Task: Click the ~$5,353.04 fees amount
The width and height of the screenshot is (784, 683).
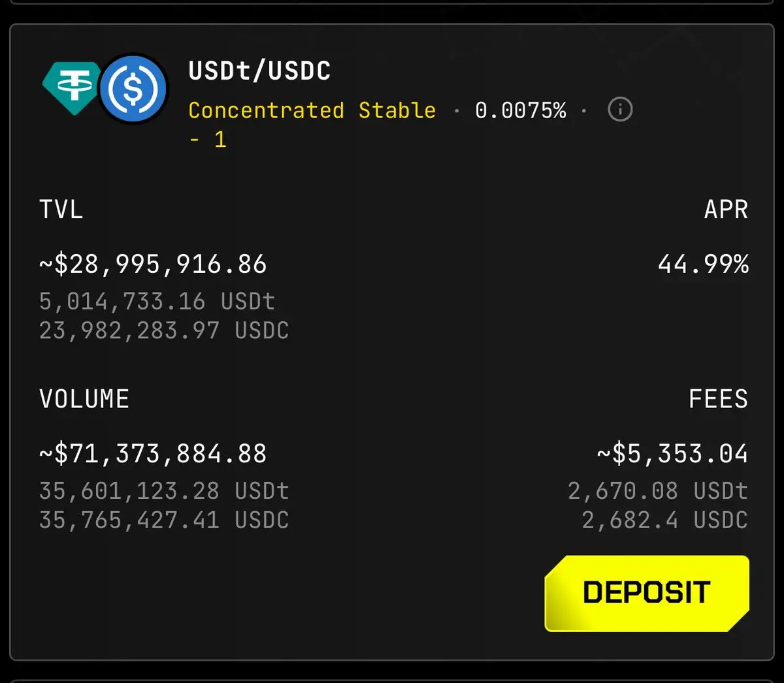Action: (x=673, y=454)
